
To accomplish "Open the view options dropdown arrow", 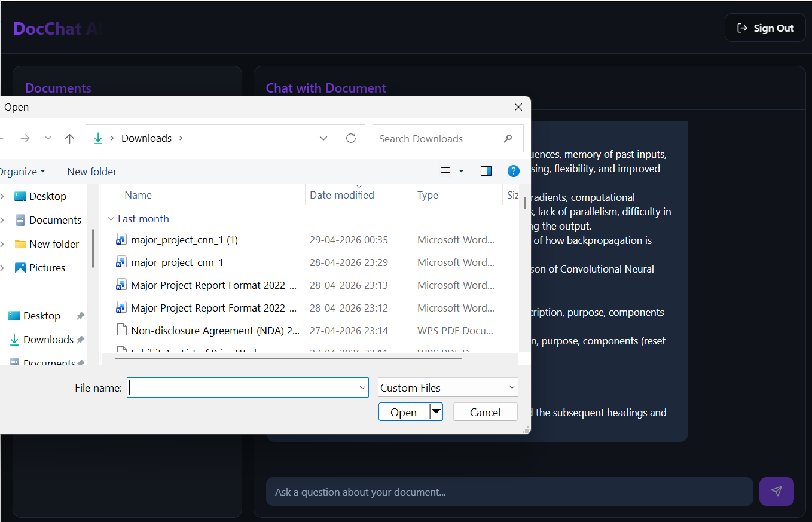I will point(461,172).
